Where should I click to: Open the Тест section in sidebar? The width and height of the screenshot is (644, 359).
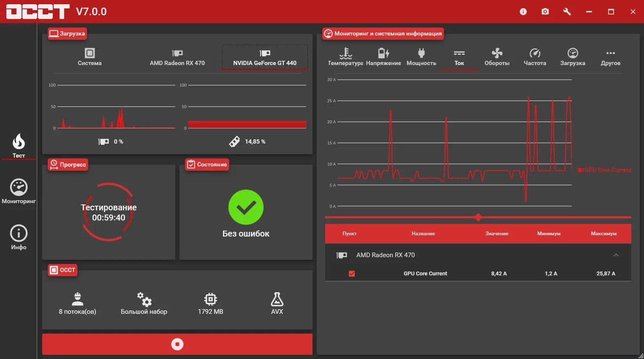(x=19, y=146)
